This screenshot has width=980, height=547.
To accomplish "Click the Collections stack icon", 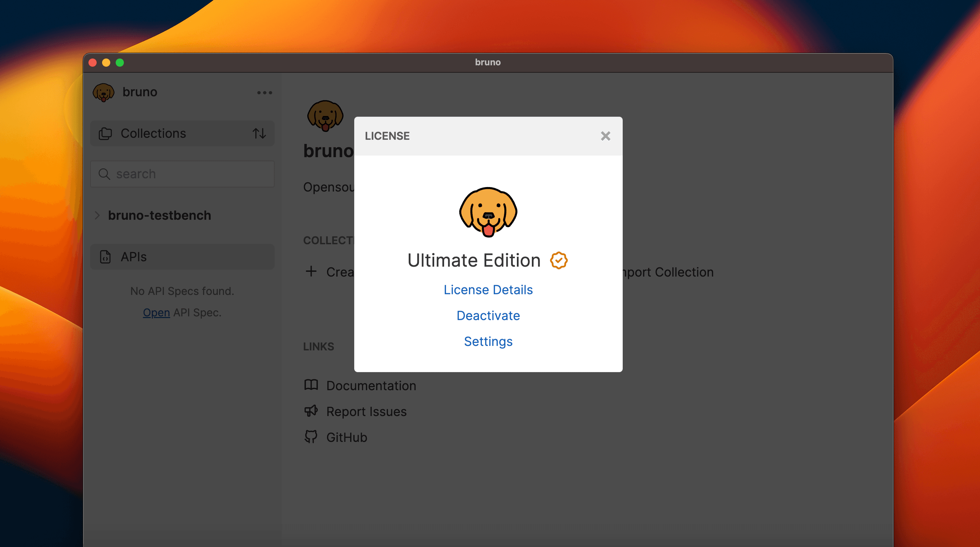I will [x=105, y=133].
